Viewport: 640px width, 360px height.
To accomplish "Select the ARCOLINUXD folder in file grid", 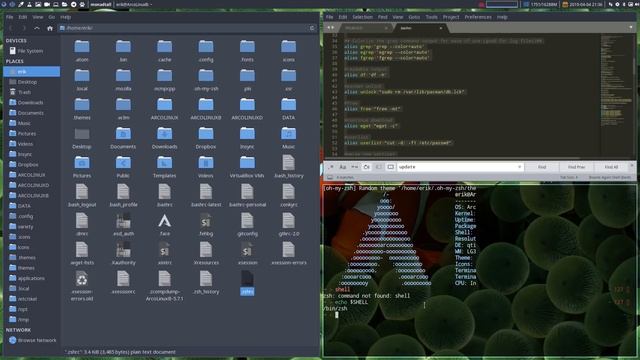I will coord(247,104).
